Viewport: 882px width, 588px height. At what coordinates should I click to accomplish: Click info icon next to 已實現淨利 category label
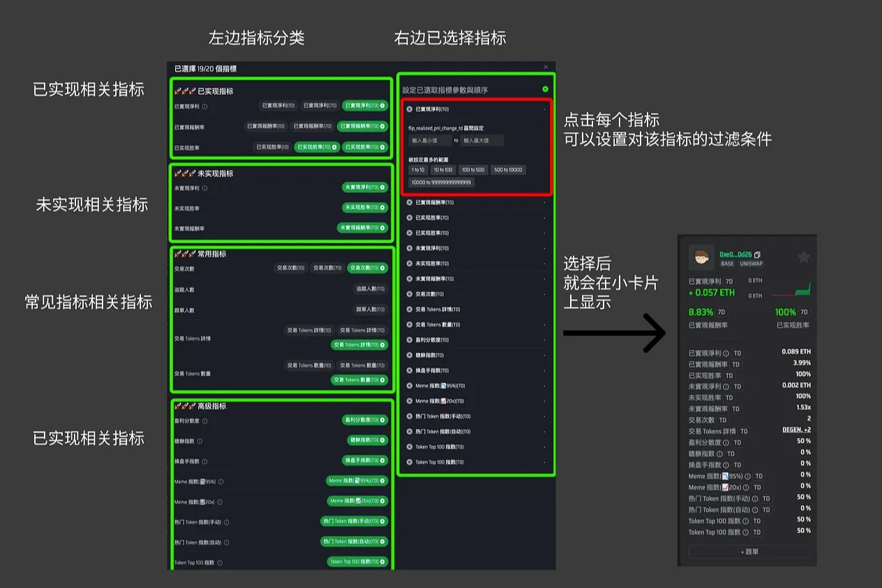[x=204, y=107]
